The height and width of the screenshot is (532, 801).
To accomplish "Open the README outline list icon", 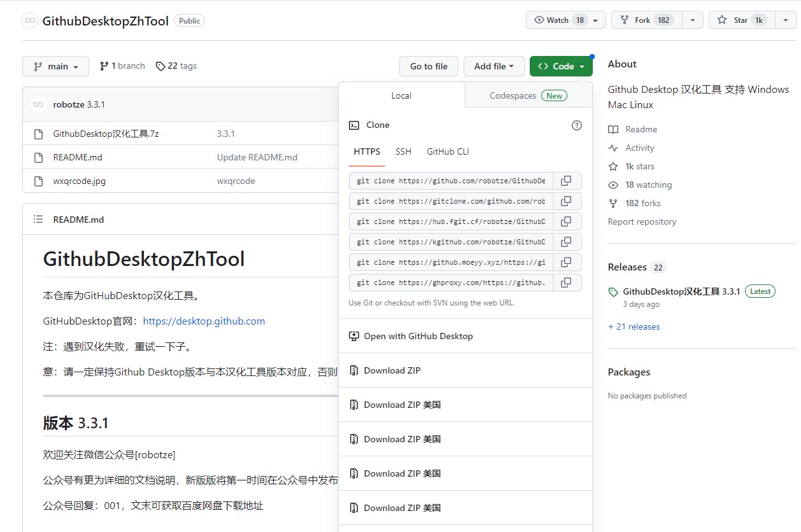I will tap(38, 220).
